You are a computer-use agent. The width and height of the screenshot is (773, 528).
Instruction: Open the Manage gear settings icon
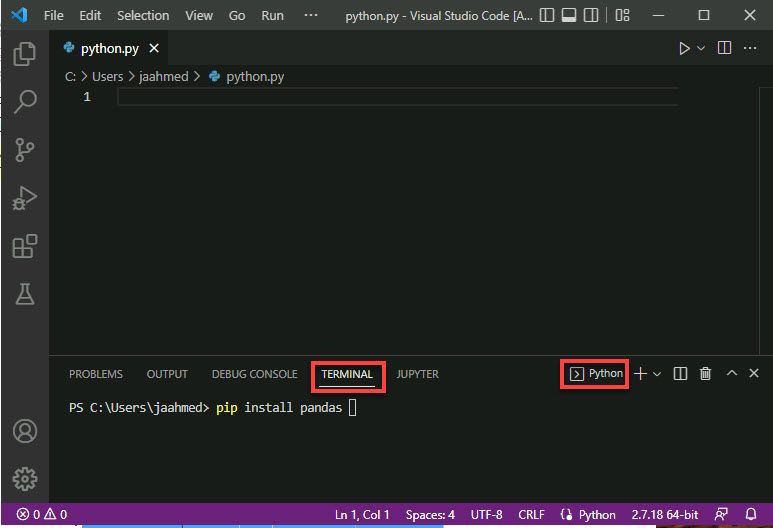pos(25,479)
